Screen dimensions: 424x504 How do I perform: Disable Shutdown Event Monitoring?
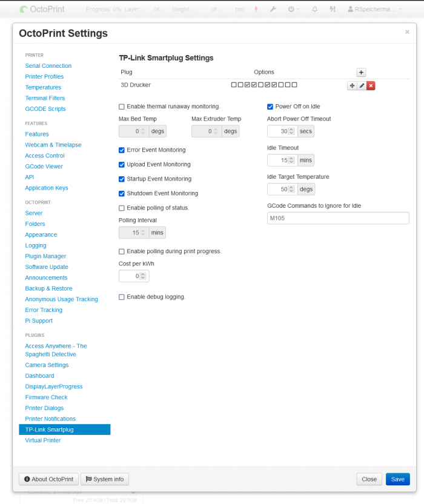click(x=122, y=194)
